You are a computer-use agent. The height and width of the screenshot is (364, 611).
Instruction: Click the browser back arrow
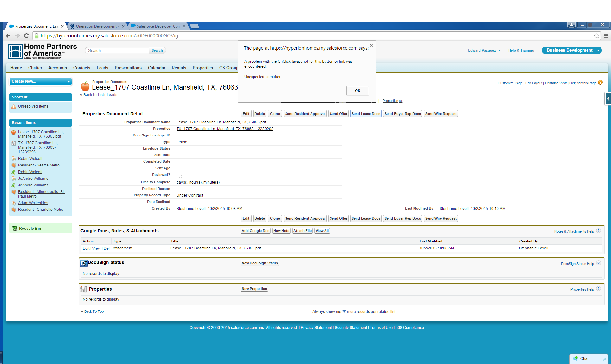(x=8, y=36)
